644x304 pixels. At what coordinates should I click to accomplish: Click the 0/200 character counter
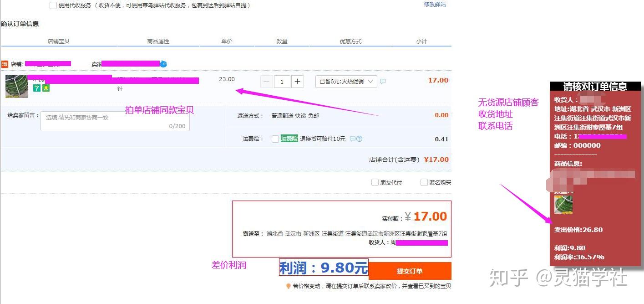click(x=177, y=126)
